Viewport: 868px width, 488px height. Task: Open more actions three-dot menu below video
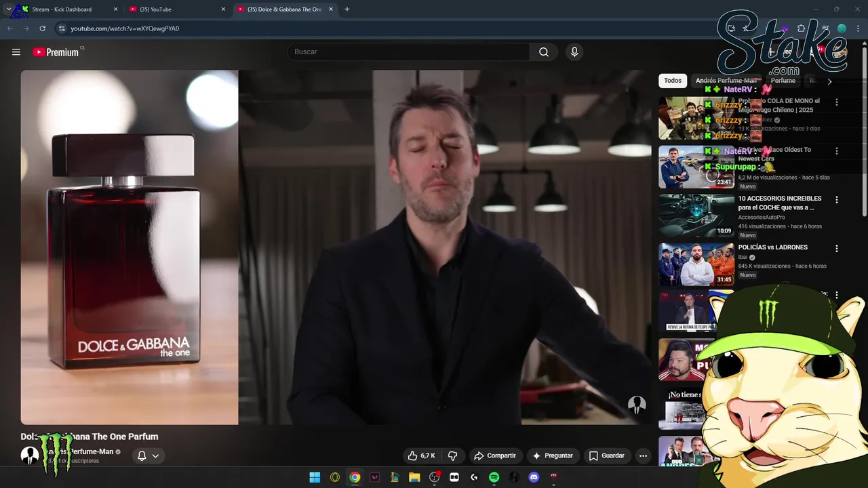pyautogui.click(x=643, y=455)
